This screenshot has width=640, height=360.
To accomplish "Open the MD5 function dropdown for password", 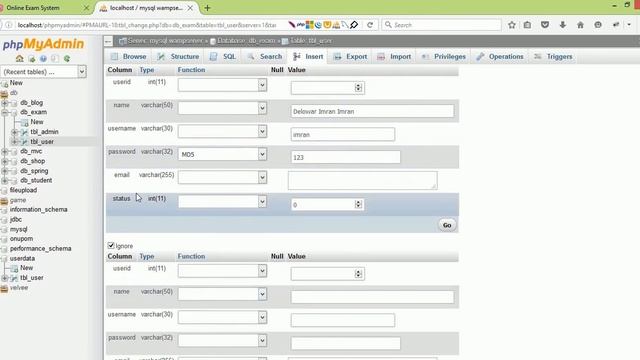I will (x=222, y=154).
